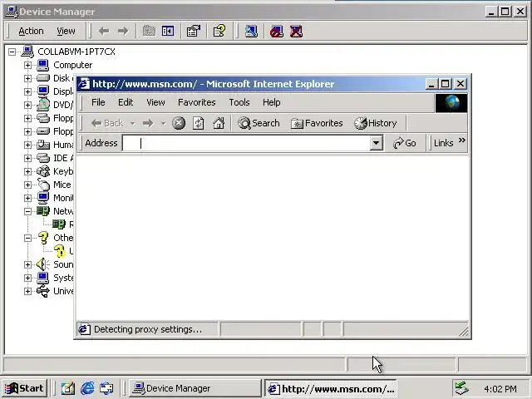This screenshot has height=399, width=532.
Task: Open the File menu in Internet Explorer
Action: point(98,102)
